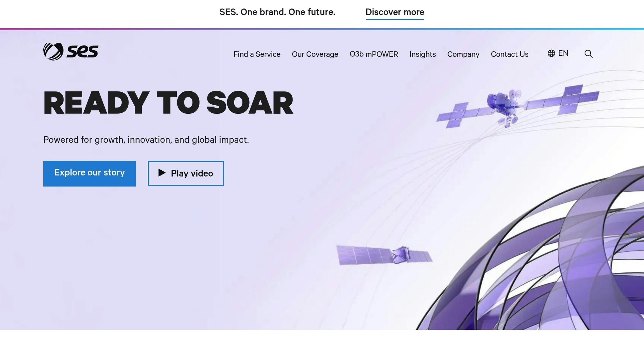Viewport: 644px width, 362px height.
Task: Select Insights from the navigation bar
Action: pos(422,54)
